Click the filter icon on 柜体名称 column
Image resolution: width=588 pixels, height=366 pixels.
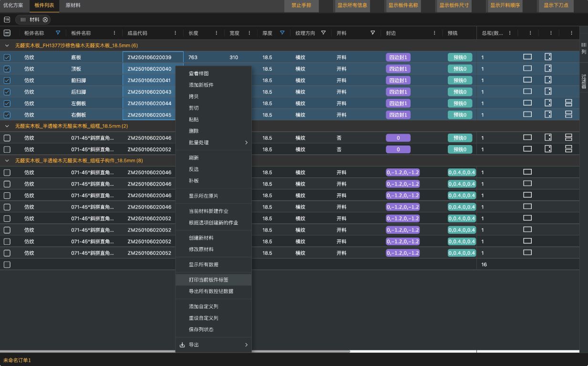[x=58, y=33]
